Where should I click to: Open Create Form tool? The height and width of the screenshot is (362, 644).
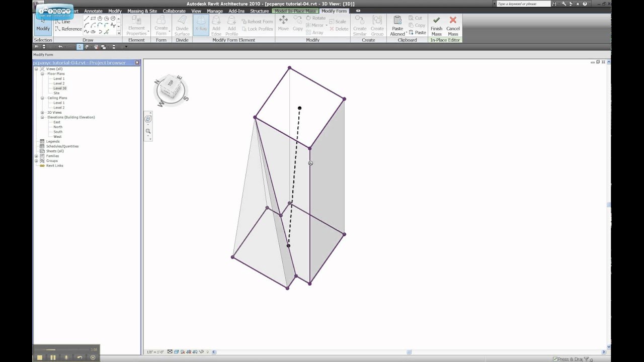coord(161,25)
